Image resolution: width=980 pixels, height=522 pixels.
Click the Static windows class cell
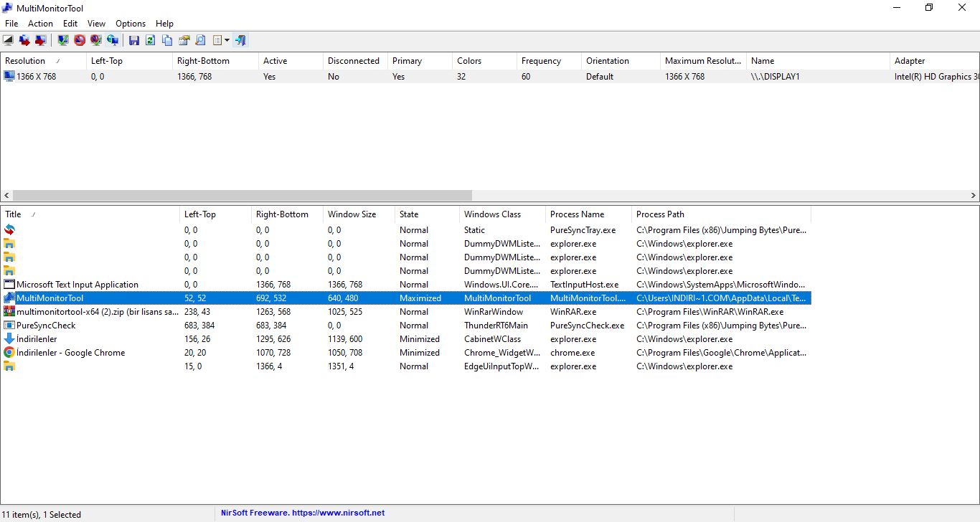475,230
